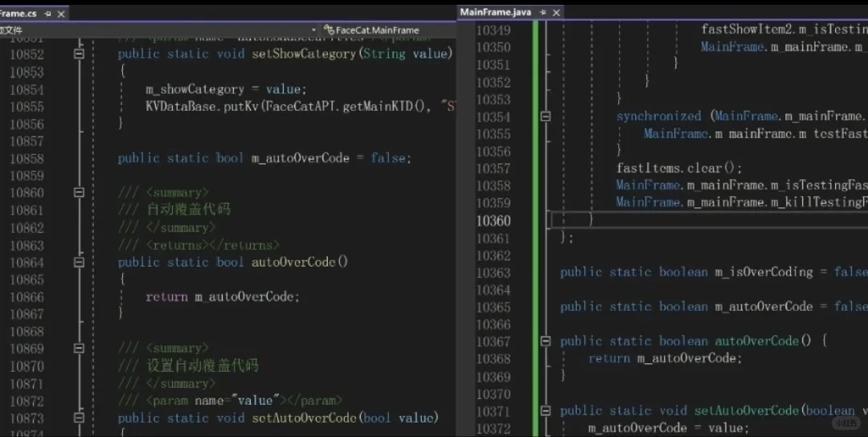This screenshot has height=437, width=868.
Task: Click the line m_showCategory = value;
Action: click(226, 89)
